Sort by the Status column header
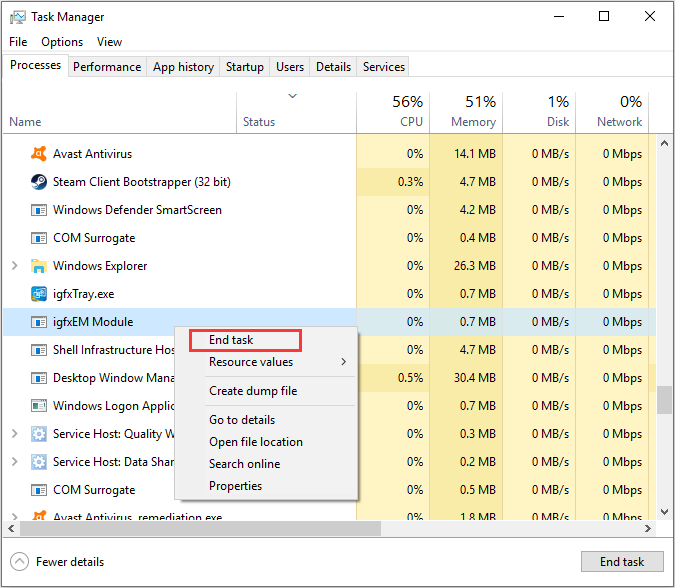 (297, 113)
